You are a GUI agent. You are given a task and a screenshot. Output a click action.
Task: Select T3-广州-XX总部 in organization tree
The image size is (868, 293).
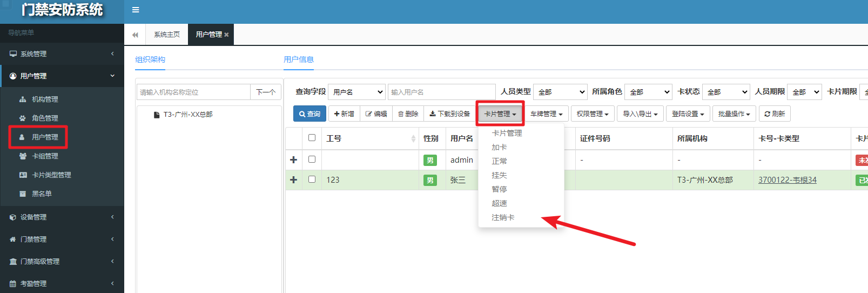point(188,115)
